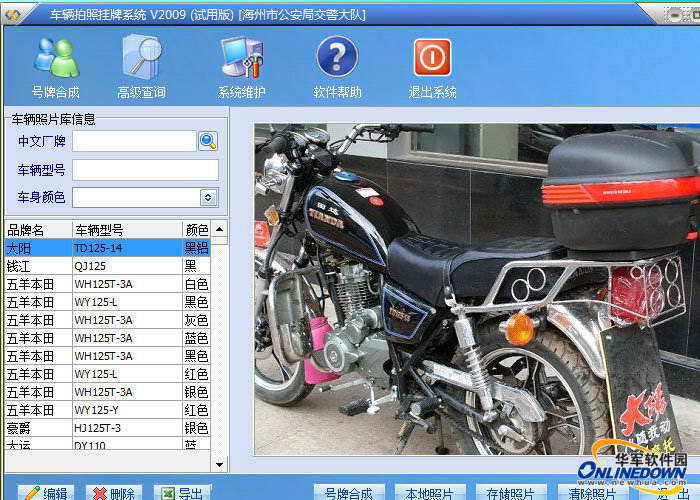This screenshot has height=500, width=700.
Task: Click the 清除照片 button
Action: point(592,493)
